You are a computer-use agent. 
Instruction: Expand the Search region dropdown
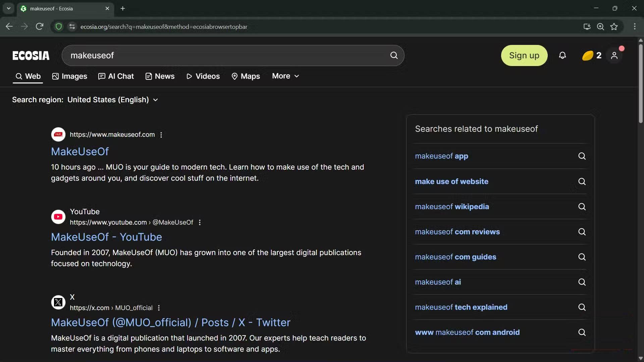(113, 100)
